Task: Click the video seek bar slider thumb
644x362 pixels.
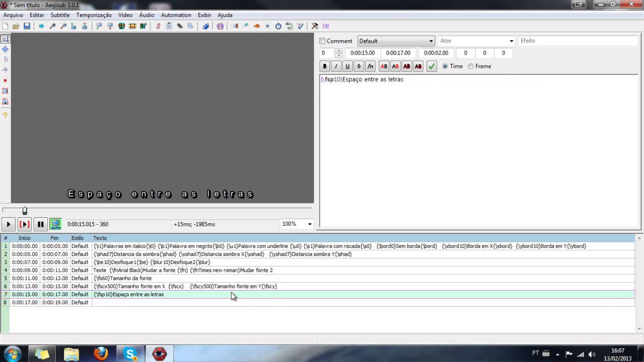Action: pos(25,211)
